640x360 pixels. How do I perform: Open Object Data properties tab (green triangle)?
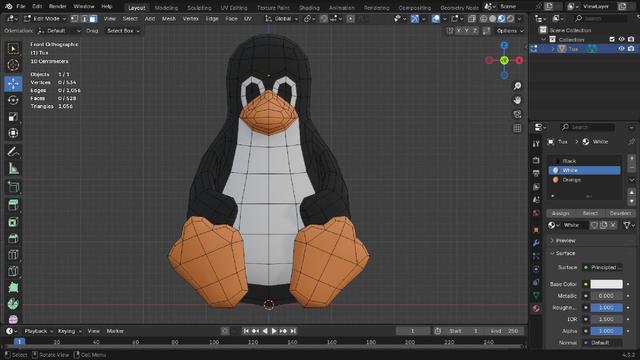click(536, 296)
